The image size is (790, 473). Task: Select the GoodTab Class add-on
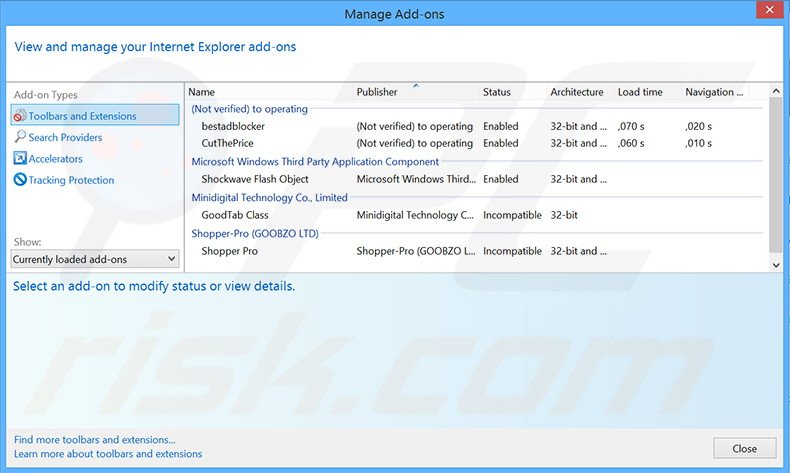[x=475, y=215]
